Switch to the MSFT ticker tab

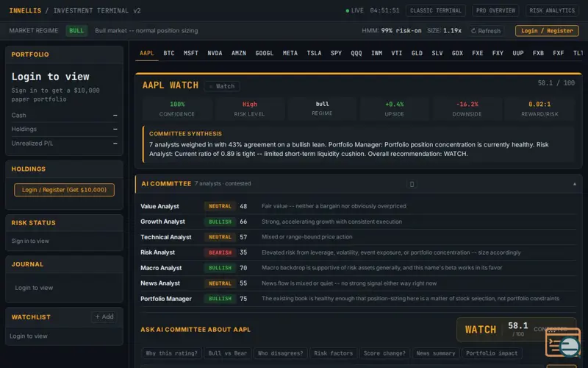(x=191, y=53)
